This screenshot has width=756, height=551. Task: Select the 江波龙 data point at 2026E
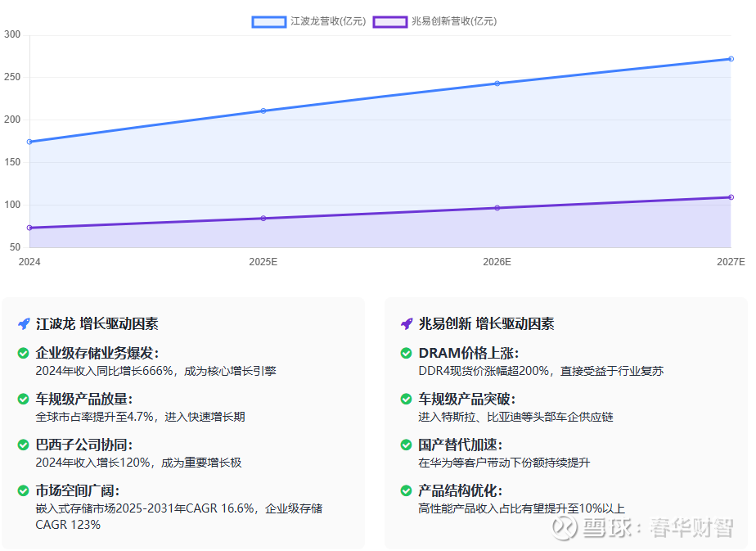click(x=497, y=84)
